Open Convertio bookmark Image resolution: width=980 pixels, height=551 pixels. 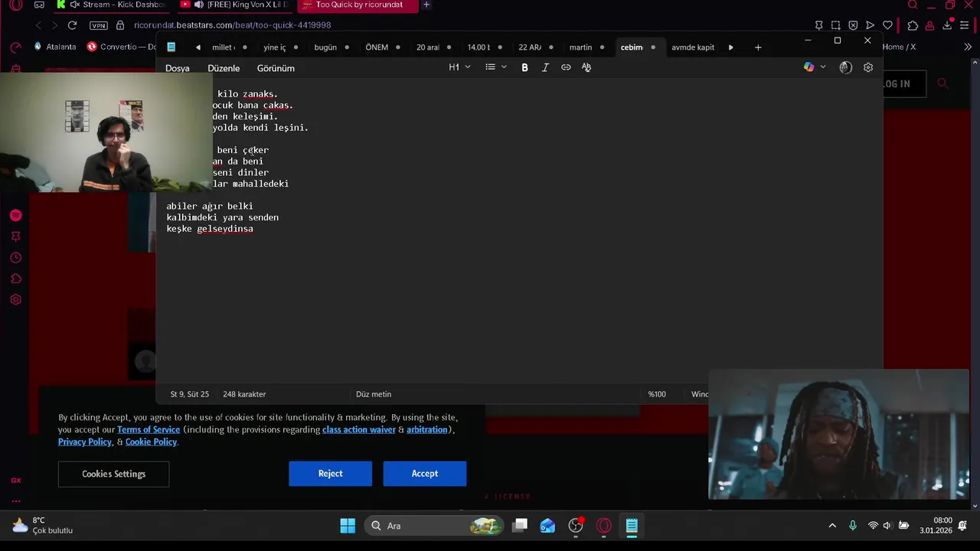[x=122, y=47]
